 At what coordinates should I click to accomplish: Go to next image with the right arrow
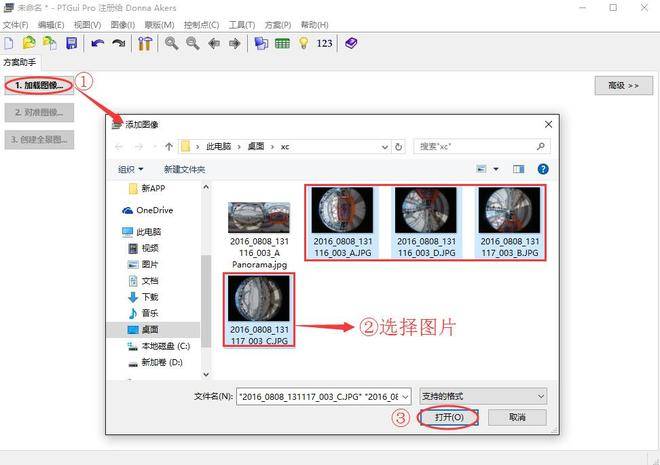[234, 43]
